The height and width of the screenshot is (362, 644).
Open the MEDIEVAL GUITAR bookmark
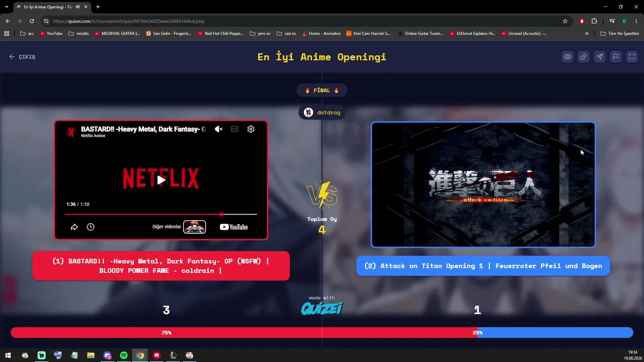click(x=117, y=34)
